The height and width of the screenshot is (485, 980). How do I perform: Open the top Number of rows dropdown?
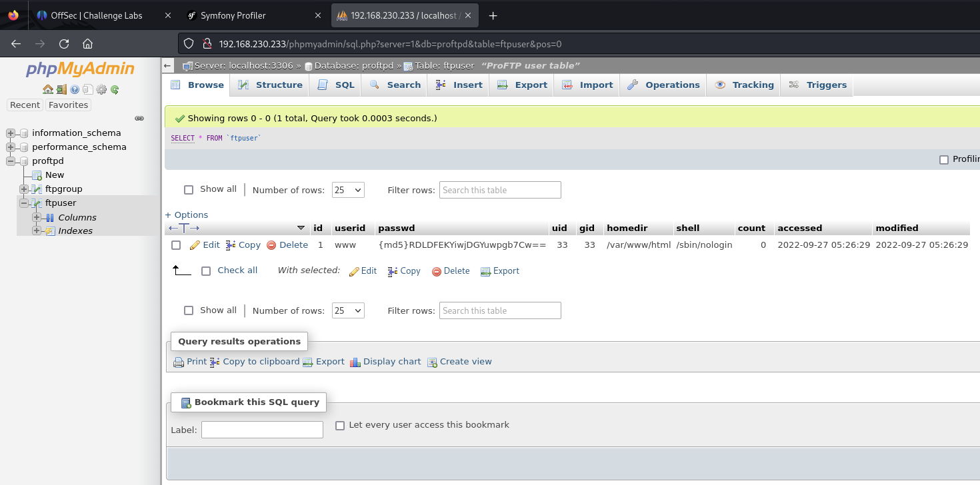tap(348, 190)
